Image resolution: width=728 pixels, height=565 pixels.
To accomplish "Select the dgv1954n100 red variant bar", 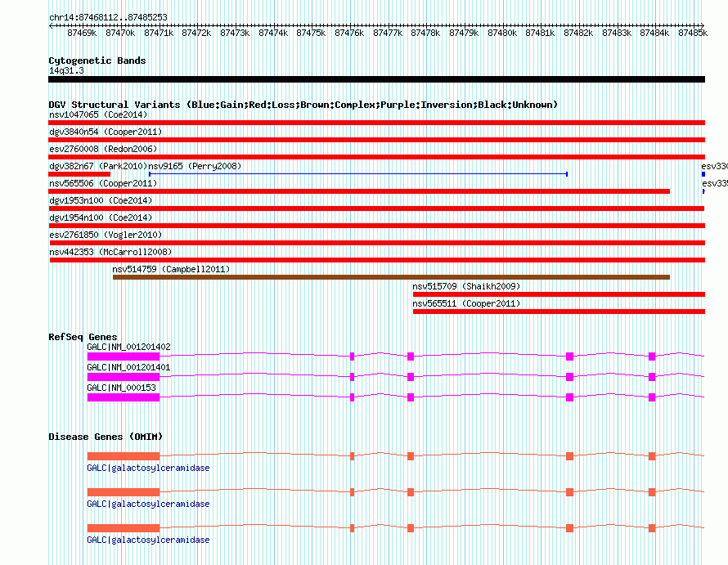I will point(376,226).
